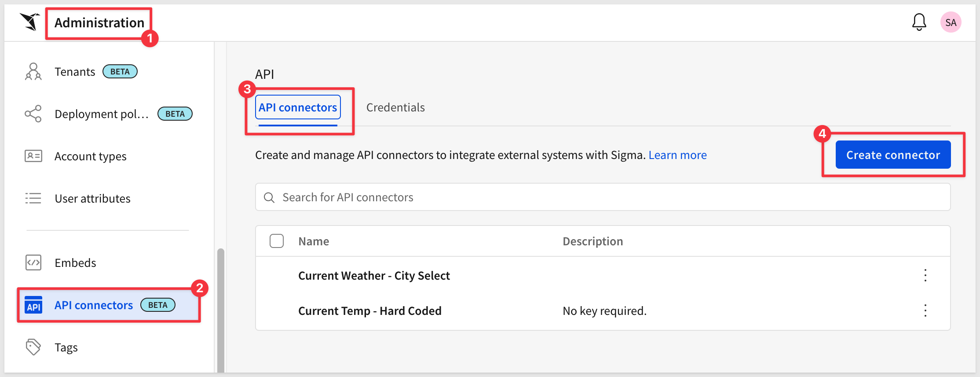Screen dimensions: 980x377
Task: Open the SA user avatar menu
Action: tap(951, 22)
